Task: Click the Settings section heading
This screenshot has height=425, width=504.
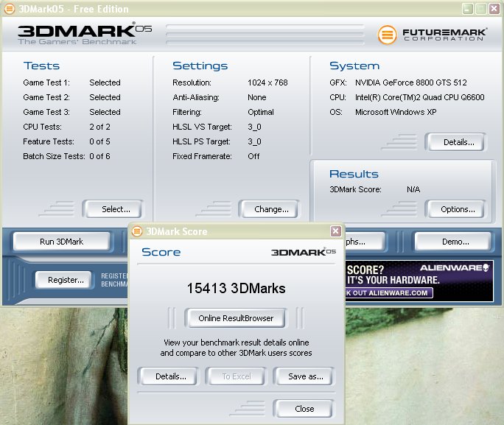Action: coord(200,66)
